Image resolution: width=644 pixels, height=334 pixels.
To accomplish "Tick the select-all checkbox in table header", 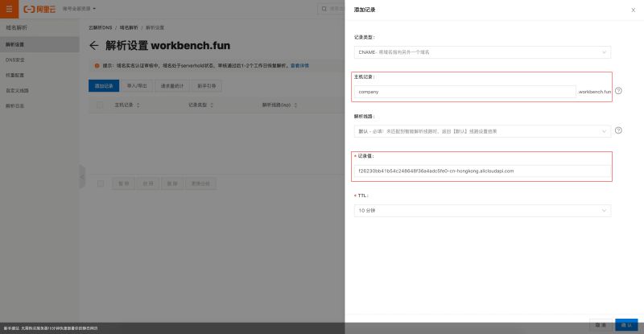I will point(100,105).
